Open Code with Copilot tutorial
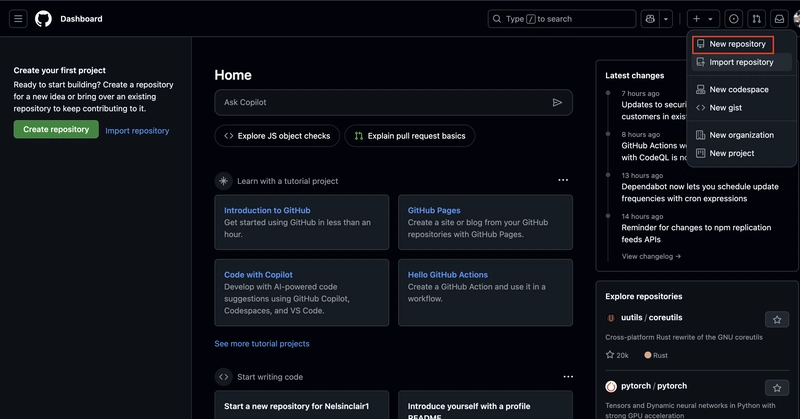The width and height of the screenshot is (800, 419). pos(258,275)
